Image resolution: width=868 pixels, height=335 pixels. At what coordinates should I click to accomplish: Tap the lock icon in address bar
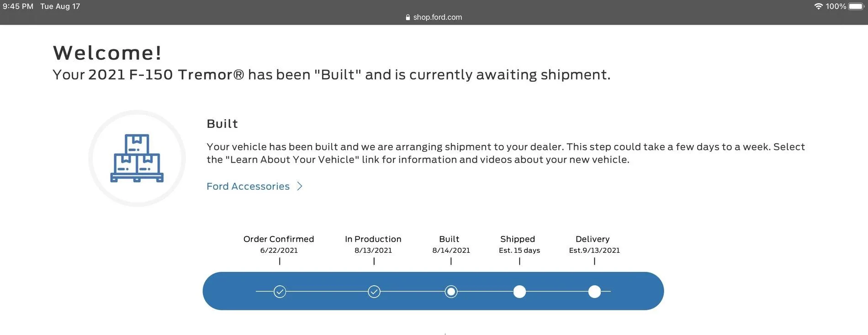point(408,17)
